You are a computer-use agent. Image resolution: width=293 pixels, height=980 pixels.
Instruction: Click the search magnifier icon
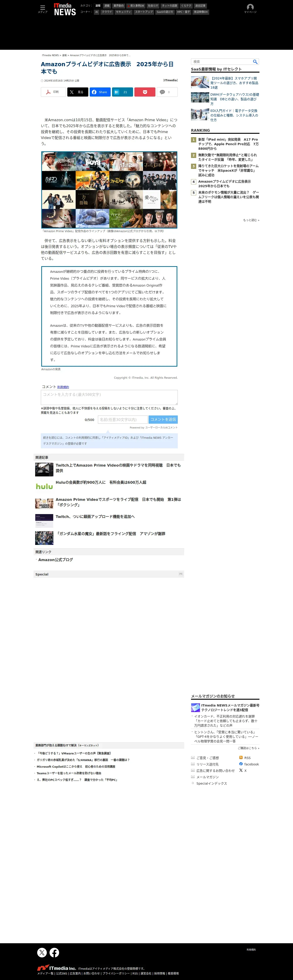pos(255,62)
